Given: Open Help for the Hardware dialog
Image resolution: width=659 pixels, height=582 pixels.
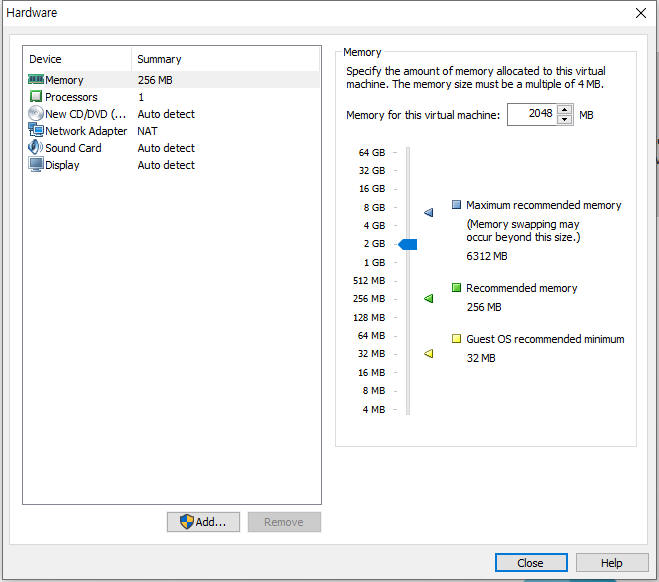Looking at the screenshot, I should pyautogui.click(x=612, y=563).
